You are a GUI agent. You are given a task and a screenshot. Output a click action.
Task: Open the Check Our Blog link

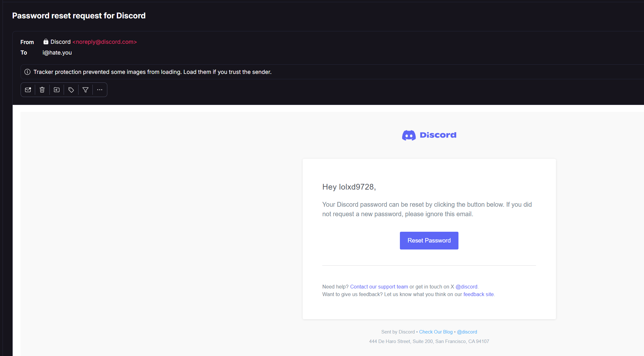[x=436, y=332]
